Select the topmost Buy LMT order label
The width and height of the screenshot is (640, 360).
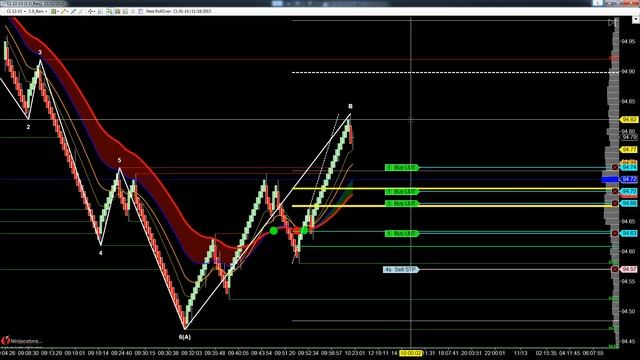point(402,167)
